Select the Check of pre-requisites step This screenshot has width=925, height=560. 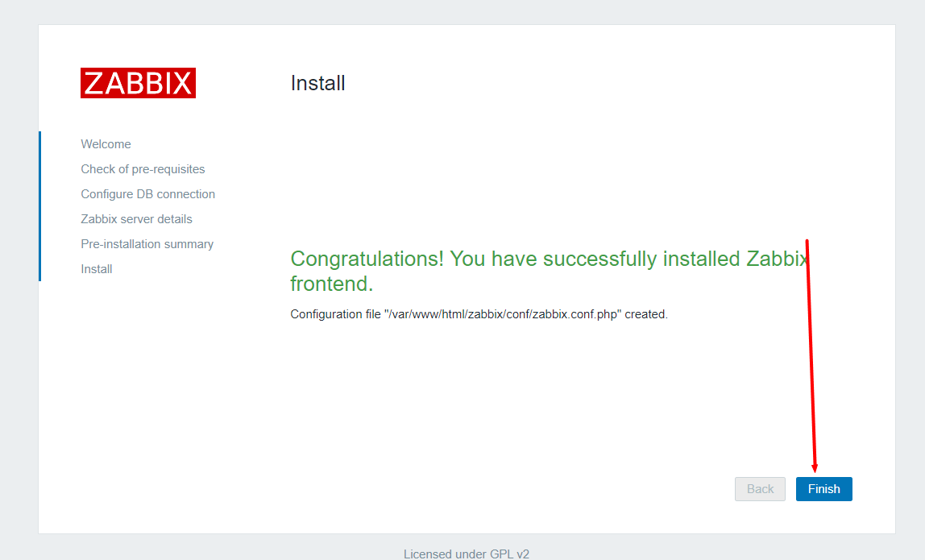143,169
